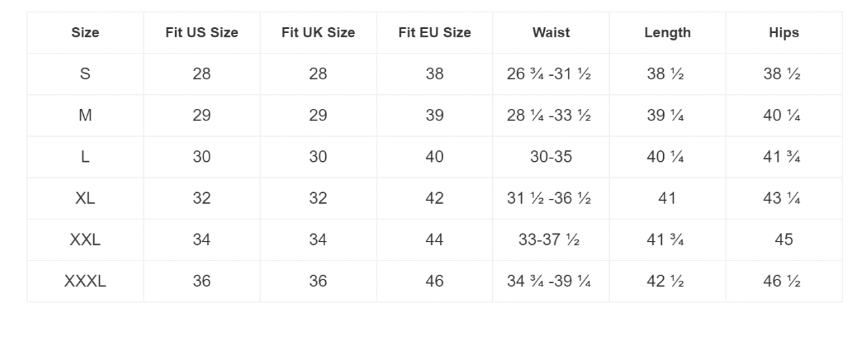Click the XL size row label
Image resolution: width=868 pixels, height=341 pixels.
pyautogui.click(x=85, y=198)
